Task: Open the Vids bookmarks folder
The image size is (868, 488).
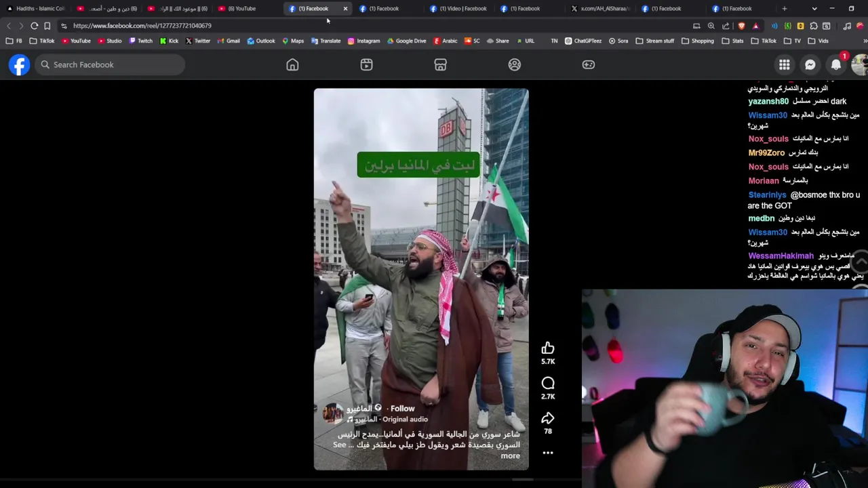Action: [818, 41]
